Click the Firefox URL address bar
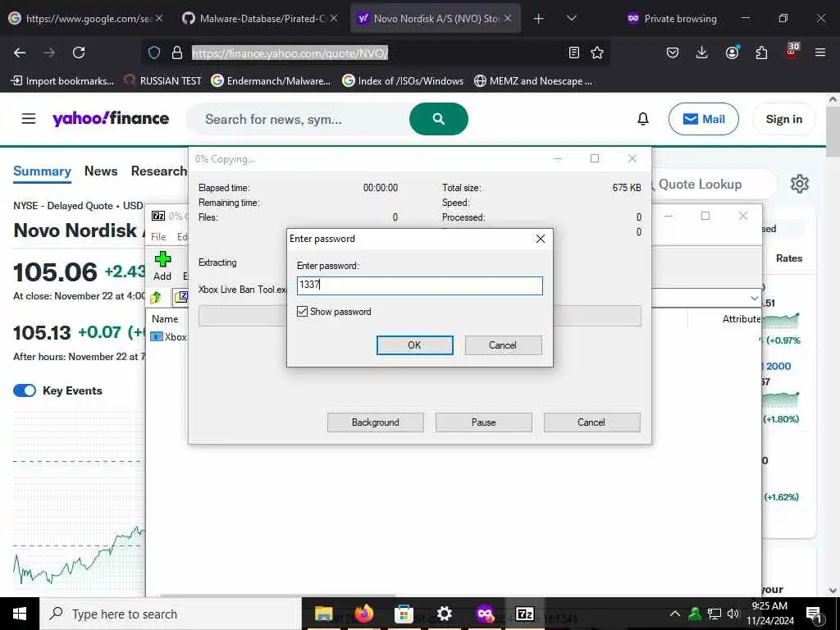The width and height of the screenshot is (840, 630). 375,52
